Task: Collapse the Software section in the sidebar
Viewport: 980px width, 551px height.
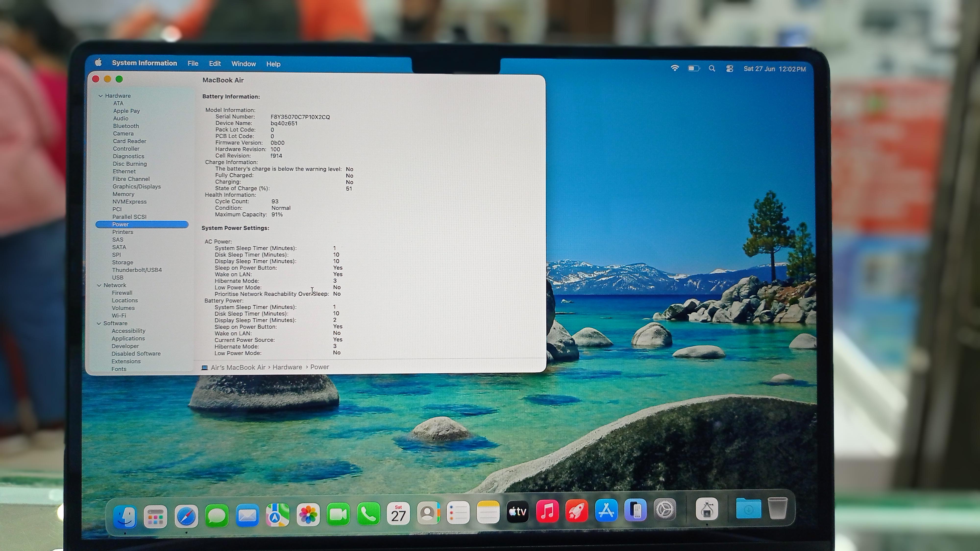Action: pyautogui.click(x=99, y=323)
